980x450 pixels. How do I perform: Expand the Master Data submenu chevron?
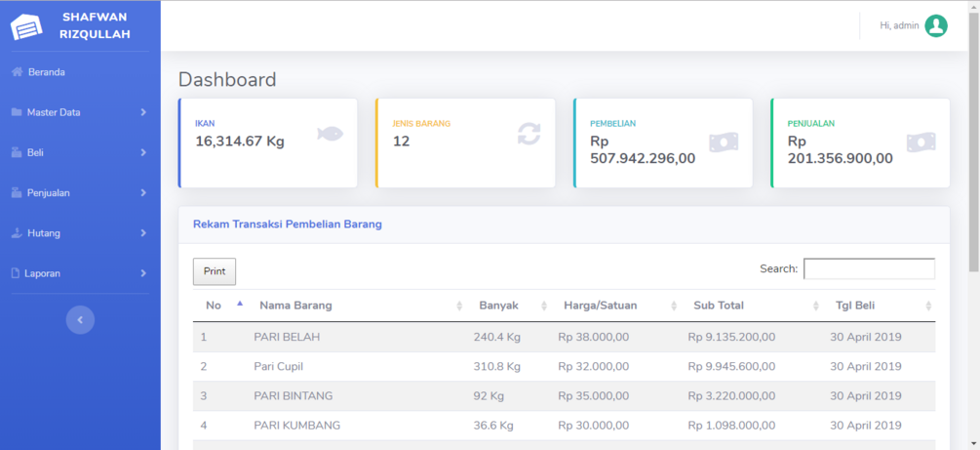click(143, 112)
